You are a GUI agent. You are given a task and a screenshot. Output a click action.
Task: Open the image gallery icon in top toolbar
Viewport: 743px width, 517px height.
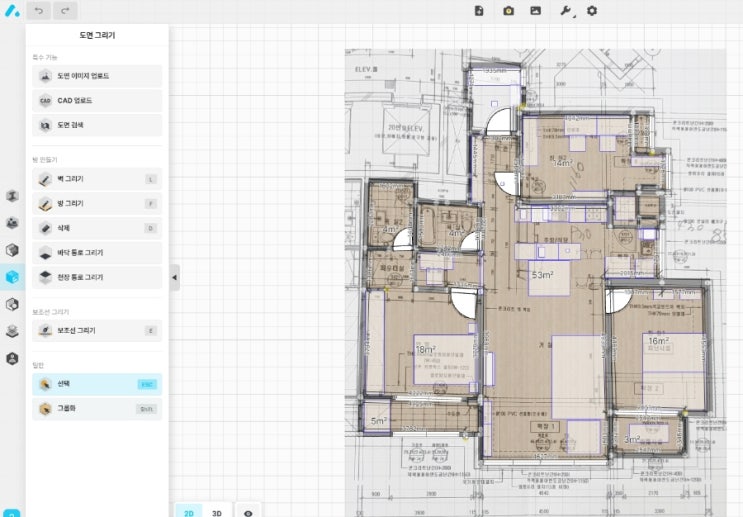pos(535,11)
